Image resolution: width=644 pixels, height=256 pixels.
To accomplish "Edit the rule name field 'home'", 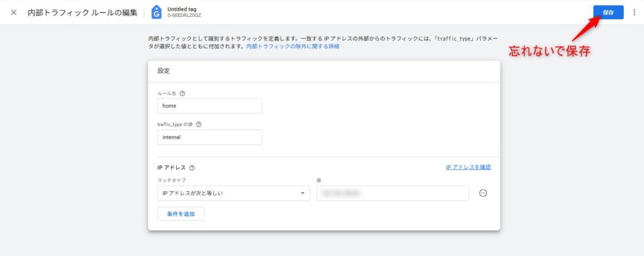I will pos(209,106).
